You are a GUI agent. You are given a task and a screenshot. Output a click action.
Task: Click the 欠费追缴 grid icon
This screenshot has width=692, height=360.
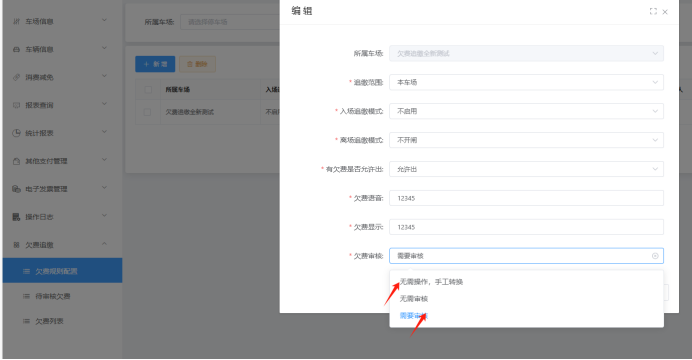point(16,245)
